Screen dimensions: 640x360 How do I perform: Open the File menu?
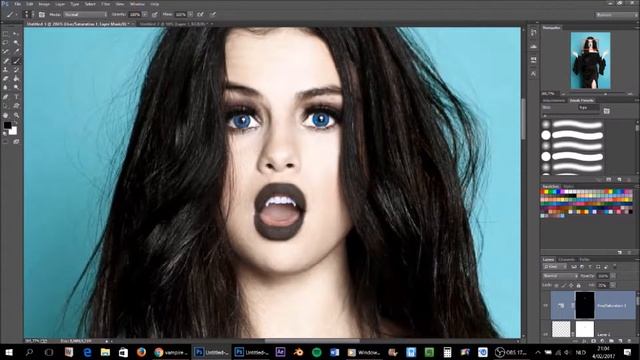(x=18, y=4)
